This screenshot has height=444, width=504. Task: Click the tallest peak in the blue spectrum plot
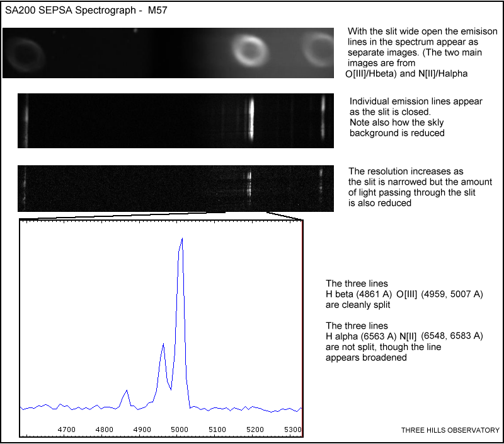pyautogui.click(x=182, y=240)
